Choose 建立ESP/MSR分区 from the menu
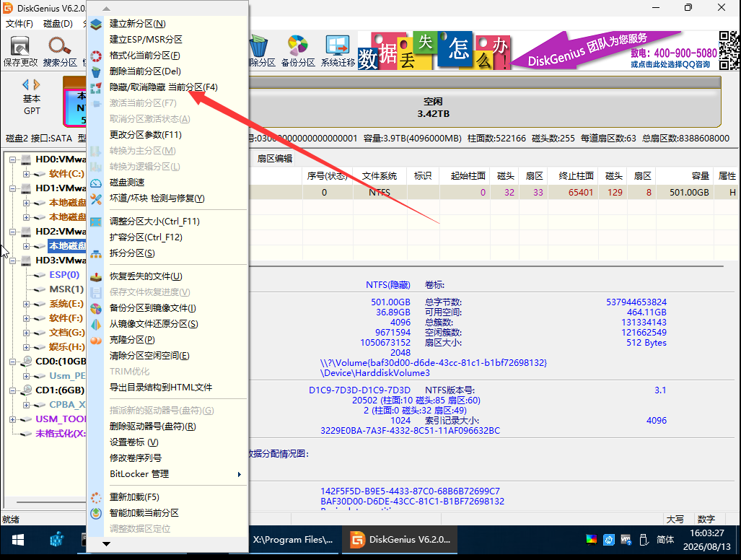 coord(146,39)
